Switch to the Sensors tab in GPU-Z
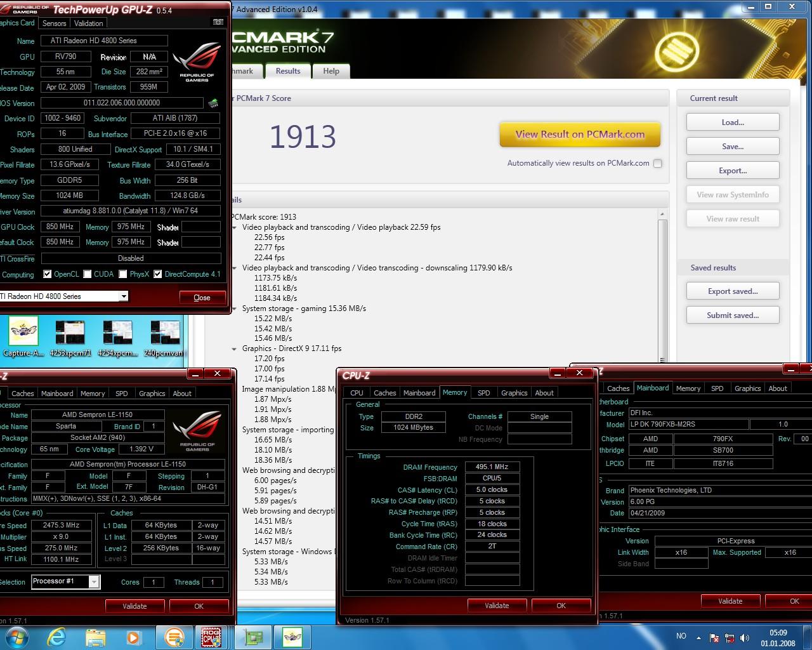Screen dimensions: 812x650 pos(55,23)
